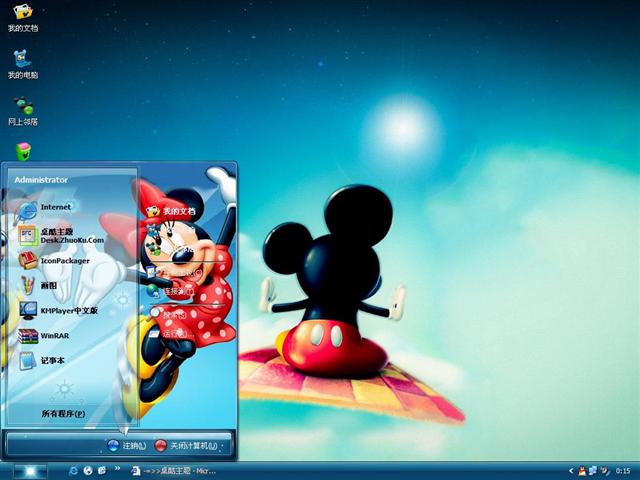
Task: Click the Start button on the taskbar
Action: click(29, 470)
